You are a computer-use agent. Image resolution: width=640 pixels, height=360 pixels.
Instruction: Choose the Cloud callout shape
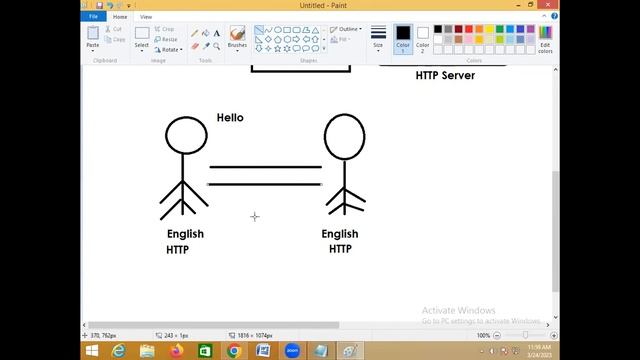click(x=315, y=49)
